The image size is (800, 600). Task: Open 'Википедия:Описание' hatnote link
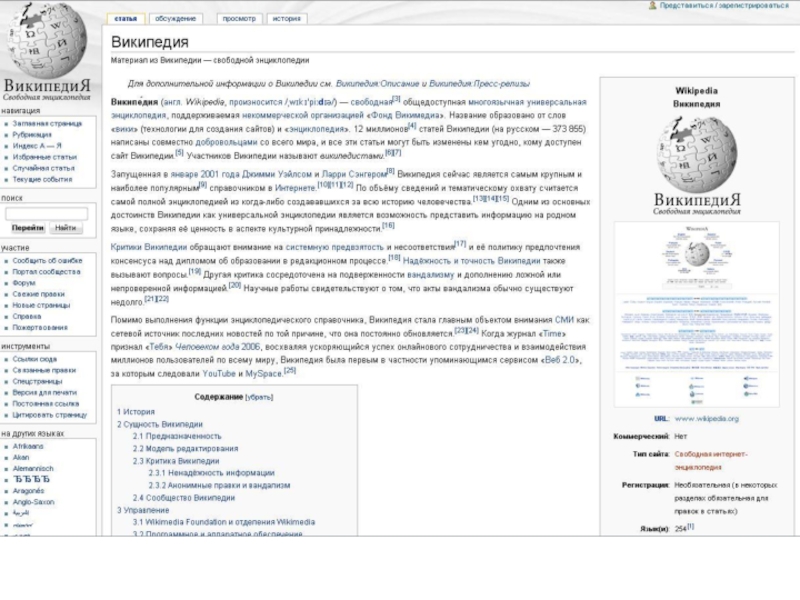click(378, 84)
